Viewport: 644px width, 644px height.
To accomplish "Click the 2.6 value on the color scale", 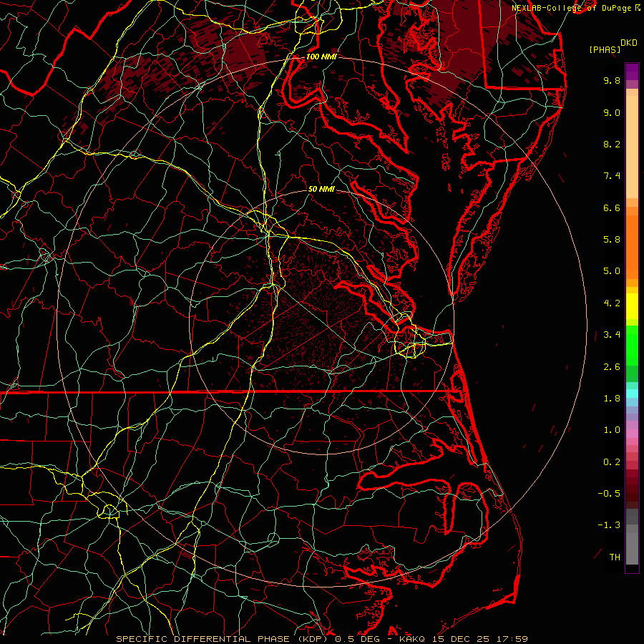I will [612, 366].
